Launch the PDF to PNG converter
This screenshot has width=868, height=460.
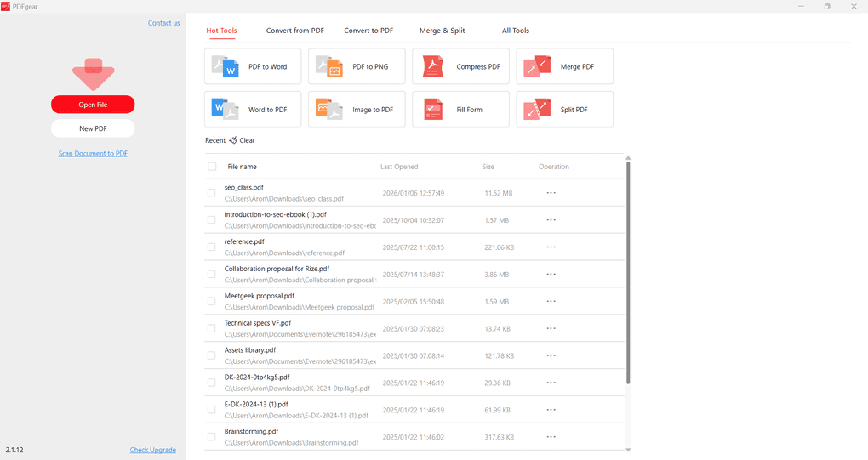coord(357,66)
